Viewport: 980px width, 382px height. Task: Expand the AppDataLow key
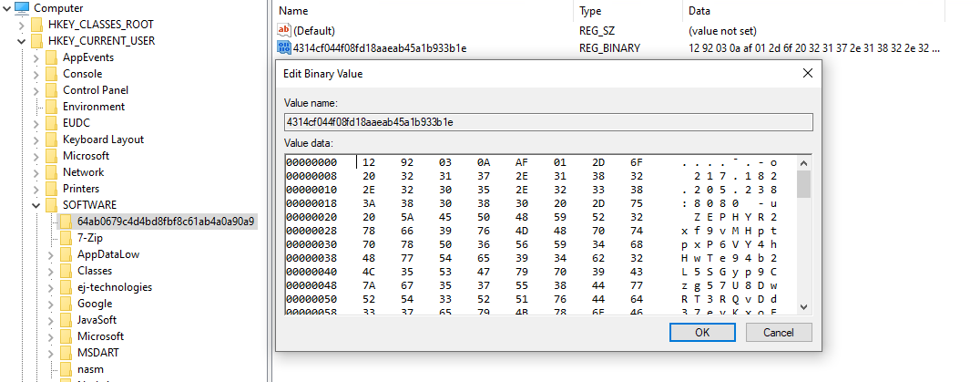pos(51,254)
